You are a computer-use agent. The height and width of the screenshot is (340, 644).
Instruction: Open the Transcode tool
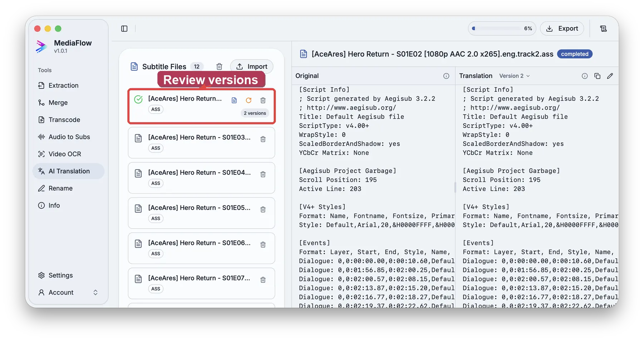coord(68,120)
